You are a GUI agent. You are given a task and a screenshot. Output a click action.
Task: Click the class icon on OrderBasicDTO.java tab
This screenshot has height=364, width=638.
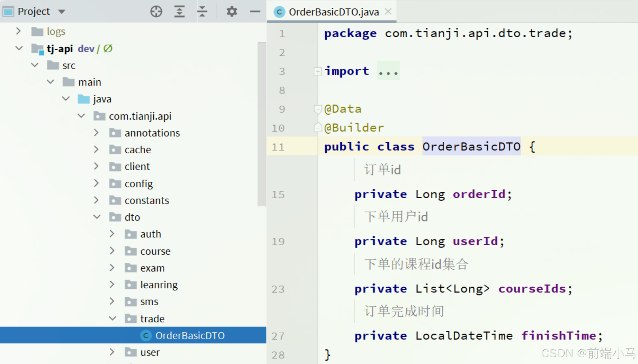click(x=279, y=12)
